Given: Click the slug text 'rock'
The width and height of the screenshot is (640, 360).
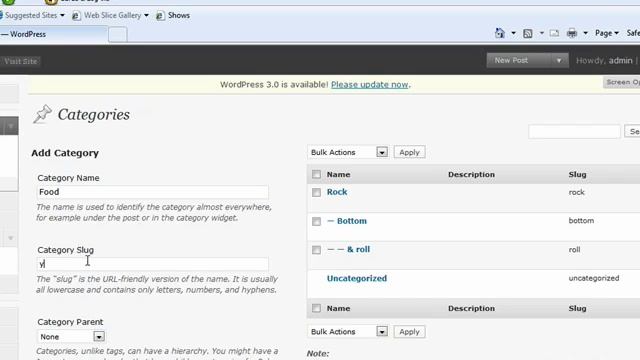Looking at the screenshot, I should (576, 192).
